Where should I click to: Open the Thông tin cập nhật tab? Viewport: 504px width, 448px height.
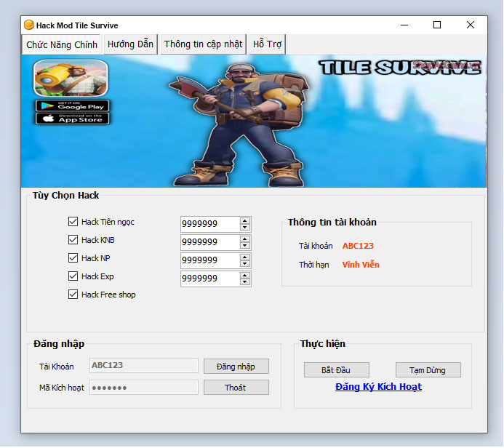pyautogui.click(x=203, y=44)
